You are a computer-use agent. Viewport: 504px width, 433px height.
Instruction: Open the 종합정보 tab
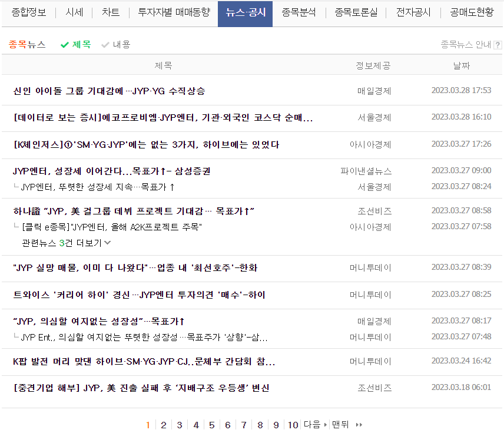[29, 12]
